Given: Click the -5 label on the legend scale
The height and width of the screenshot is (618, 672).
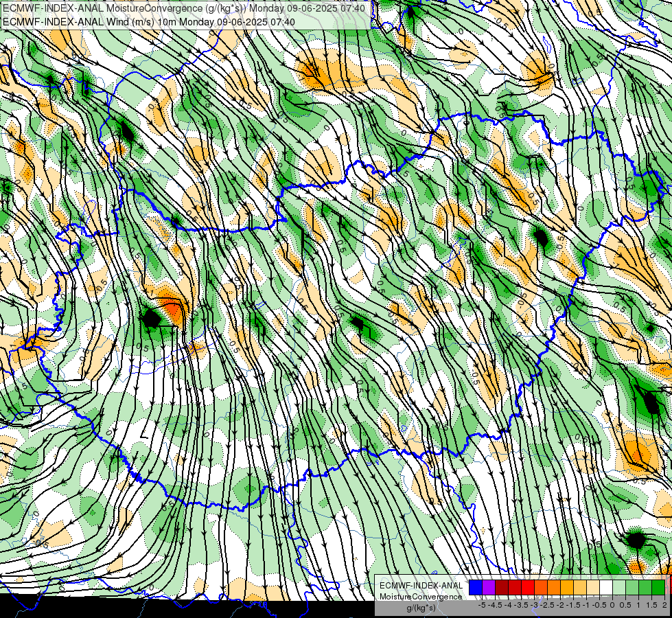Looking at the screenshot, I should pyautogui.click(x=482, y=605).
